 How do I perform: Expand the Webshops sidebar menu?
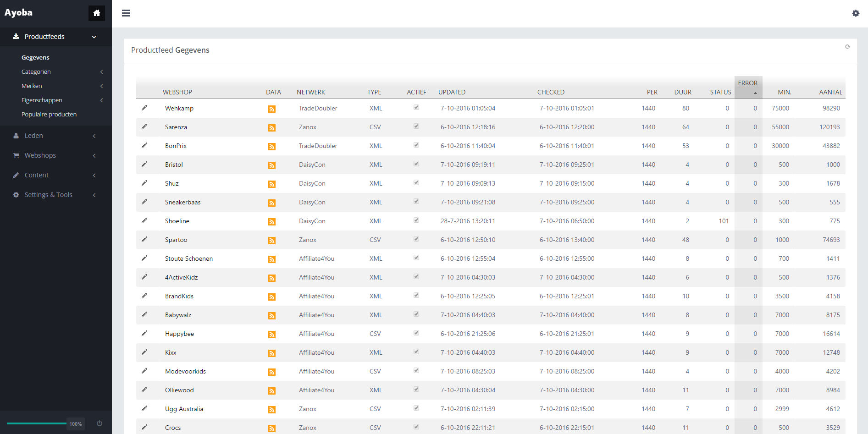(56, 155)
